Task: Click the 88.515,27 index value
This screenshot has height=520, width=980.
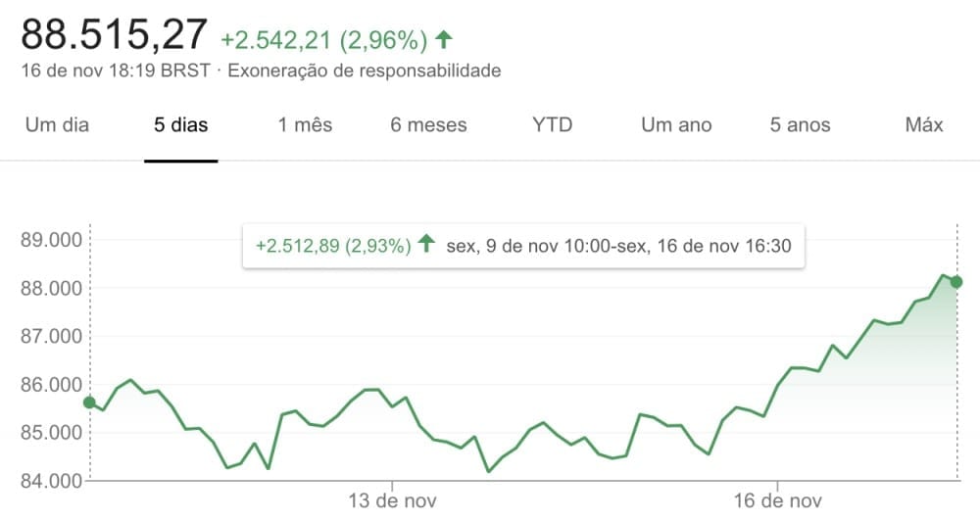Action: tap(114, 34)
